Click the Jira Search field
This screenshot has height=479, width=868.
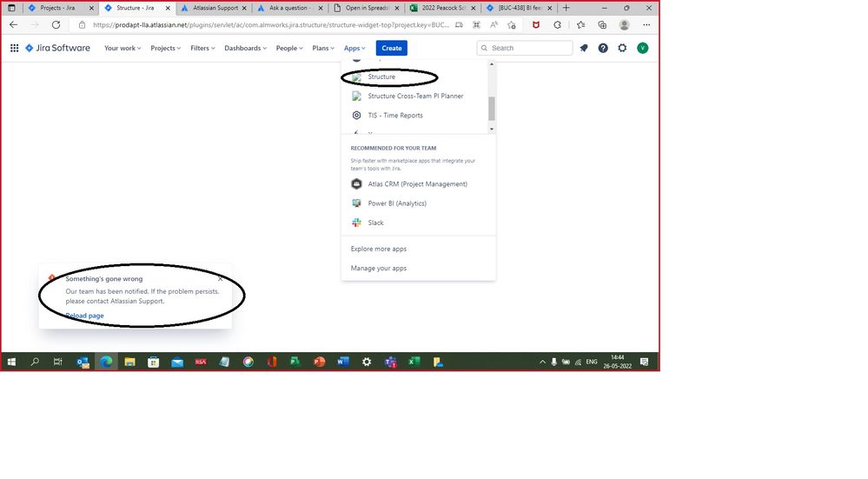point(524,48)
